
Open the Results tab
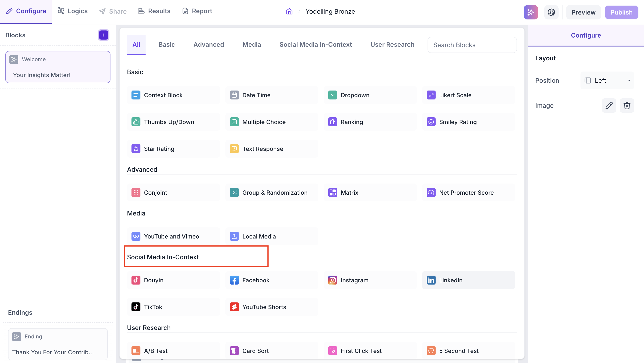click(x=154, y=11)
